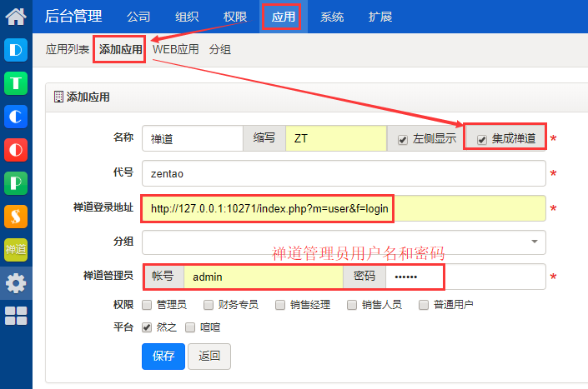This screenshot has width=588, height=389.
Task: Click the 保存 button
Action: tap(163, 356)
